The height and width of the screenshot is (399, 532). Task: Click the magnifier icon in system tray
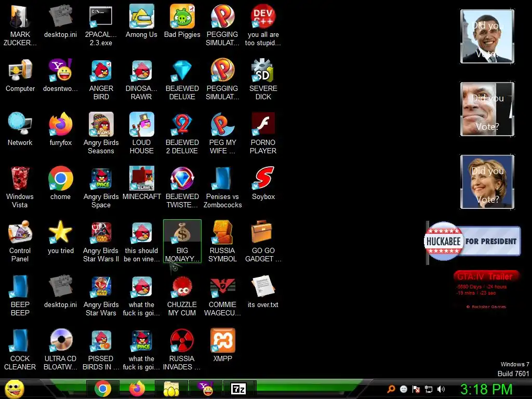pos(391,389)
